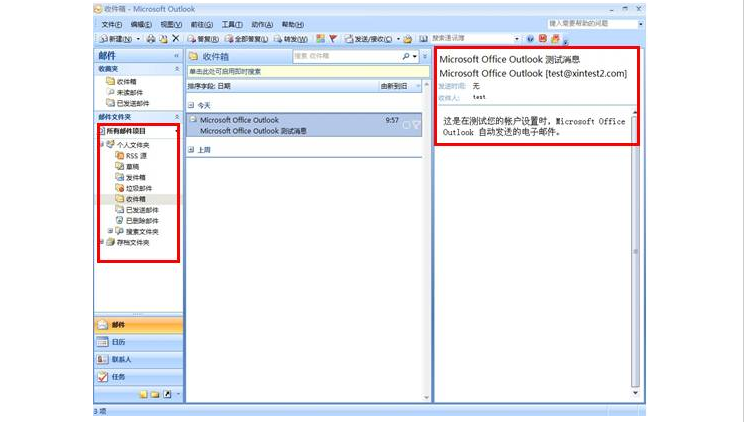Open the help question box dropdown arrow

coord(641,24)
